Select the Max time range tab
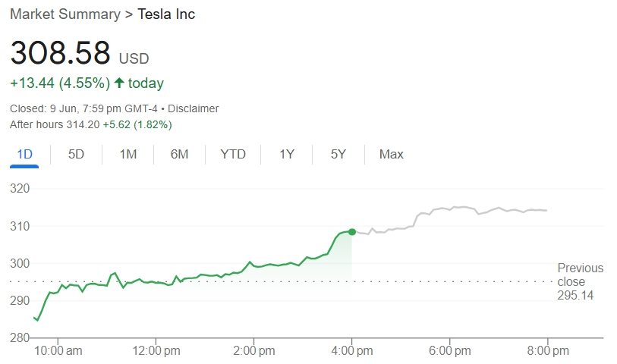The width and height of the screenshot is (617, 364). tap(391, 154)
